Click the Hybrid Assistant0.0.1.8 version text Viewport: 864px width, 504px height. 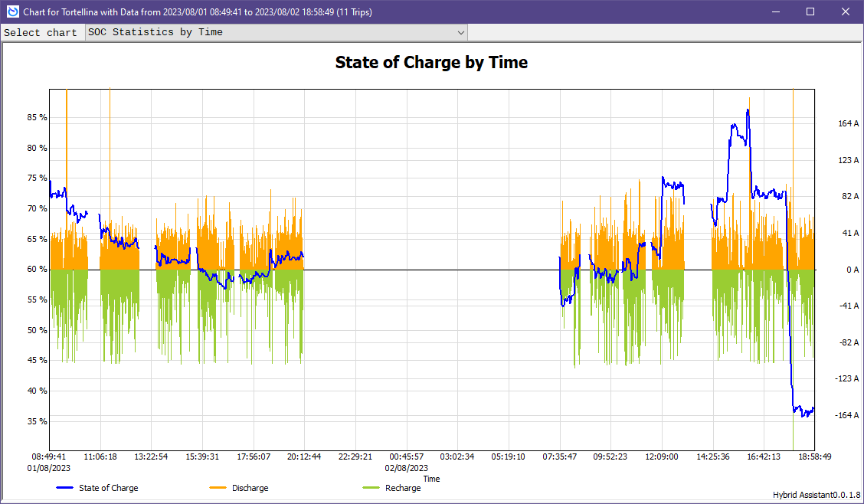pyautogui.click(x=817, y=495)
